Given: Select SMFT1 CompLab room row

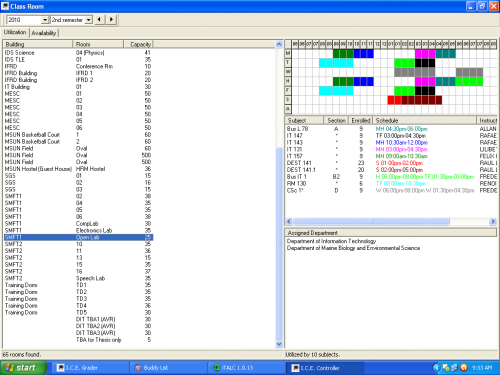Looking at the screenshot, I should 78,223.
